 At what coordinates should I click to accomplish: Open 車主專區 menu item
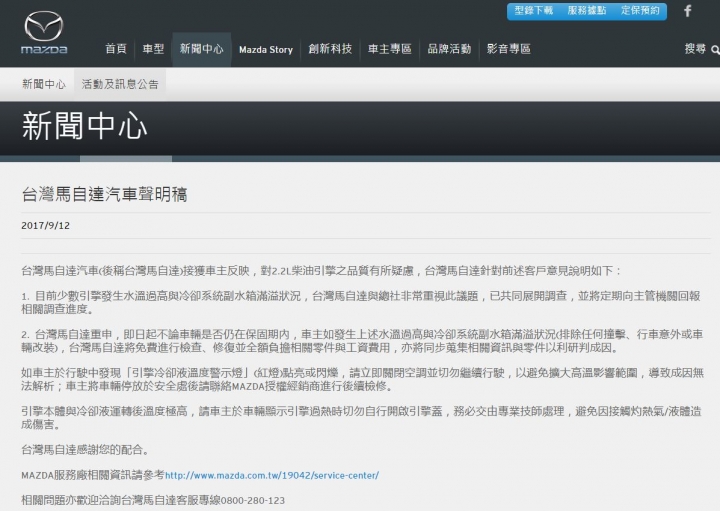coord(390,49)
